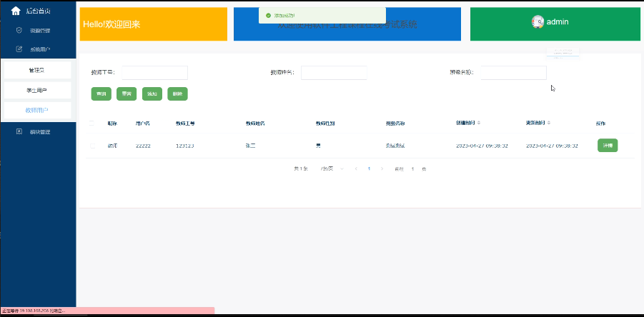Click the teacher name cell 张三
The height and width of the screenshot is (317, 644).
[x=251, y=146]
